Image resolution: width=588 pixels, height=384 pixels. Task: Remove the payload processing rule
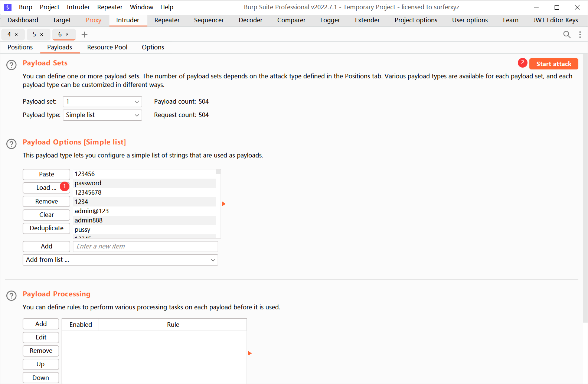pyautogui.click(x=41, y=351)
